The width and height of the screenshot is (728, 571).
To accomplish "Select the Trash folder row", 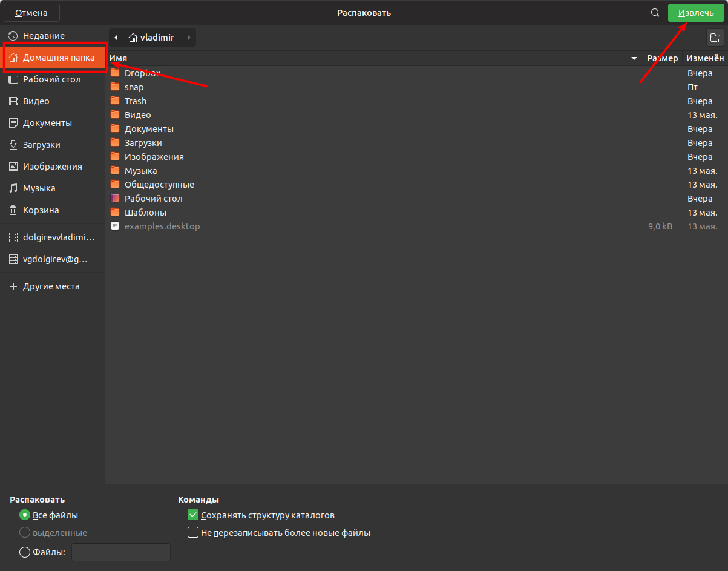I will (x=417, y=101).
